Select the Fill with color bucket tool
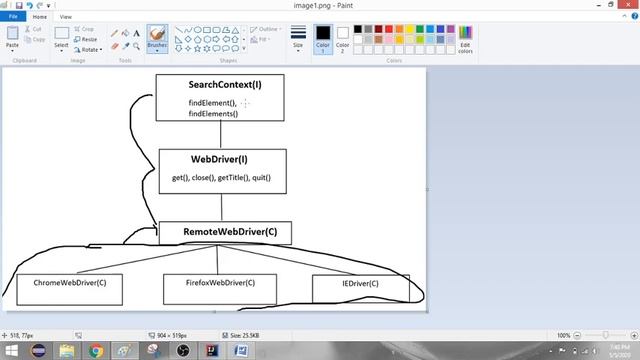The width and height of the screenshot is (640, 360). pos(126,33)
